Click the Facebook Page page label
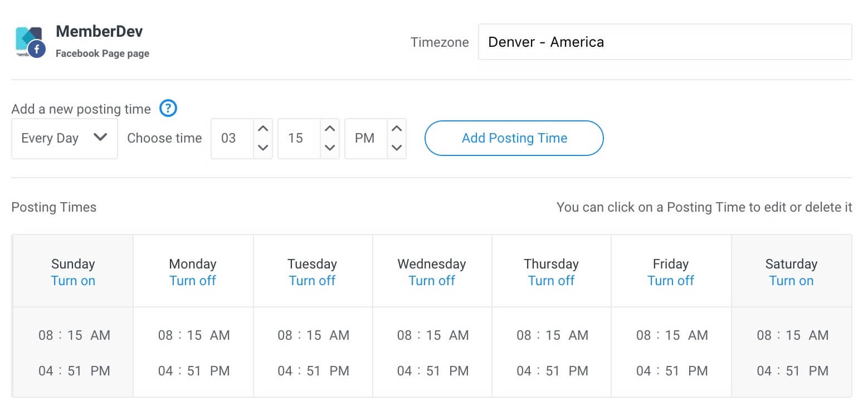The image size is (868, 420). [x=103, y=53]
